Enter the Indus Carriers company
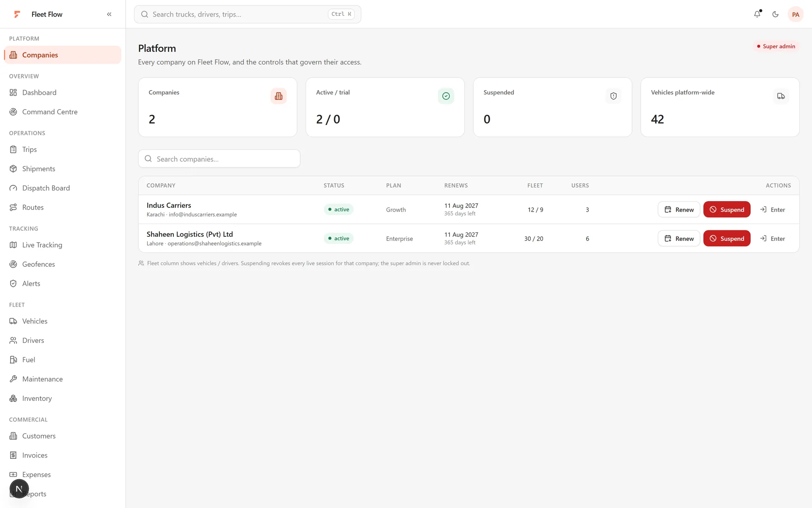812x508 pixels. (773, 210)
